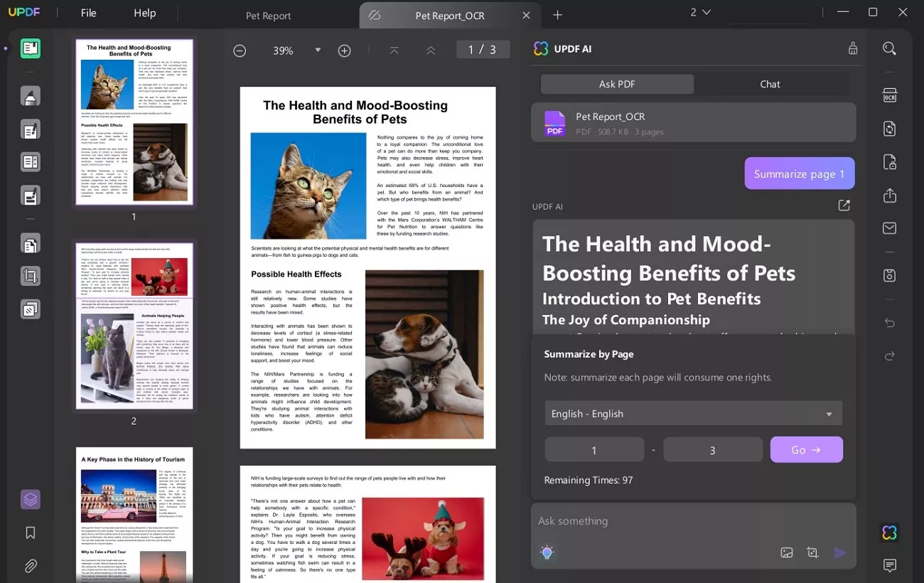This screenshot has width=924, height=583.
Task: Click the 'Summarize by Page' heading
Action: [x=589, y=354]
